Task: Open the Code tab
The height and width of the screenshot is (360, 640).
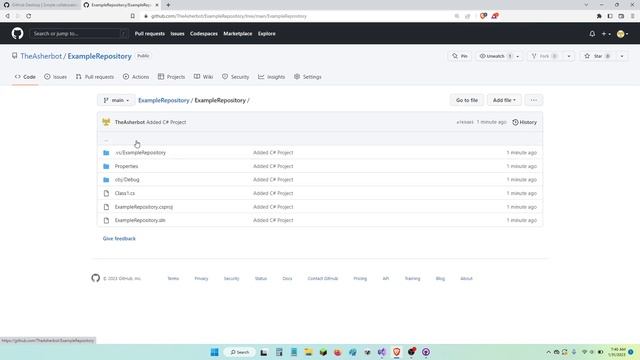Action: tap(25, 77)
